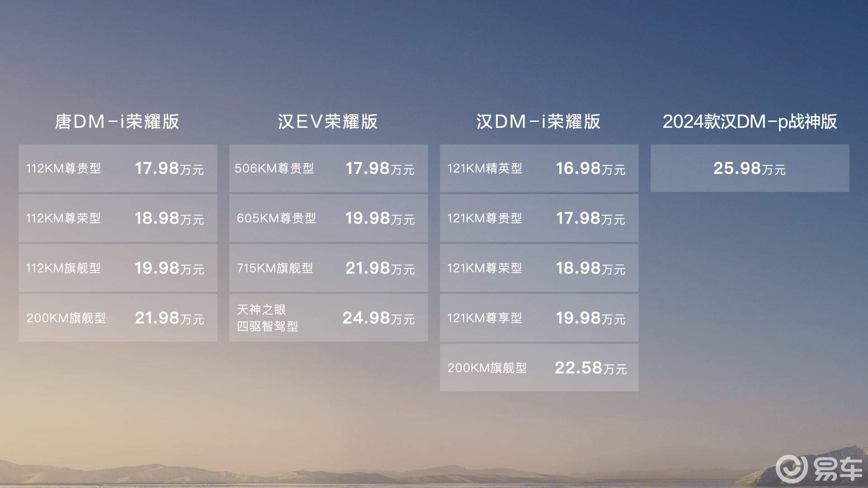Select 天神之眼 四驱智驾型 trim label
This screenshot has height=488, width=868.
(268, 318)
